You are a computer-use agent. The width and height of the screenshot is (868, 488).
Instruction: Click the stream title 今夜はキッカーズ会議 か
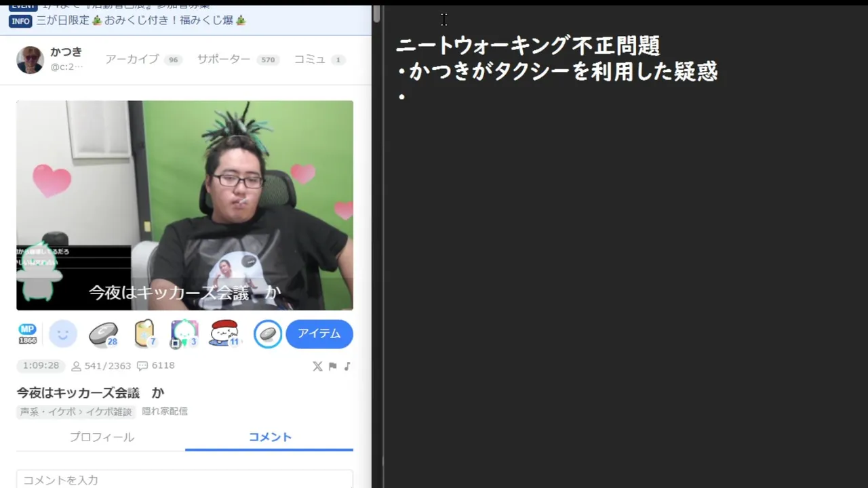click(x=90, y=393)
